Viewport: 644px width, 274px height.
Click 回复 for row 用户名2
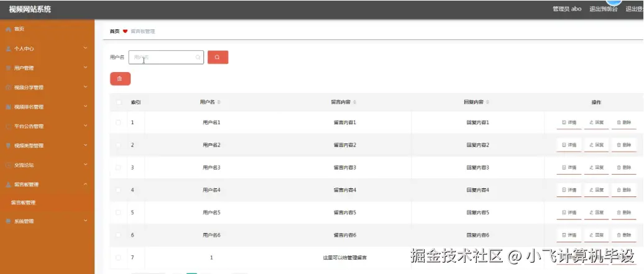[596, 145]
